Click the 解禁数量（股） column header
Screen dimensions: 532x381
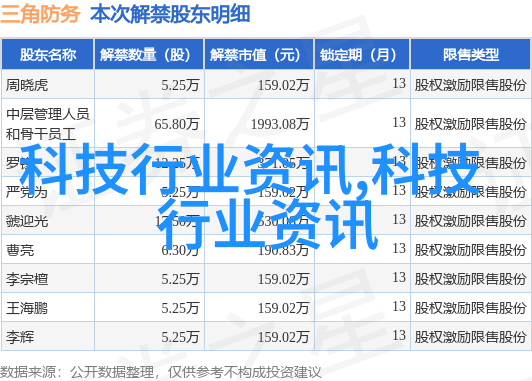pos(149,54)
